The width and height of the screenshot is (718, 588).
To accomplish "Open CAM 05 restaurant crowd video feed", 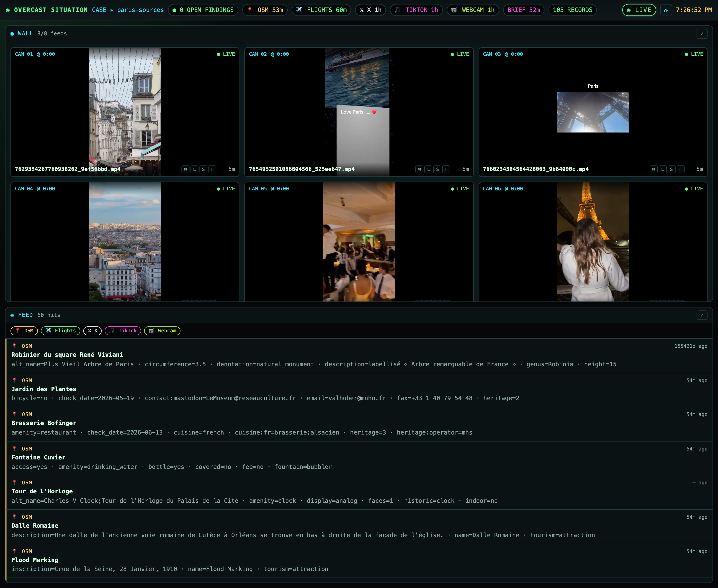I will tap(359, 242).
